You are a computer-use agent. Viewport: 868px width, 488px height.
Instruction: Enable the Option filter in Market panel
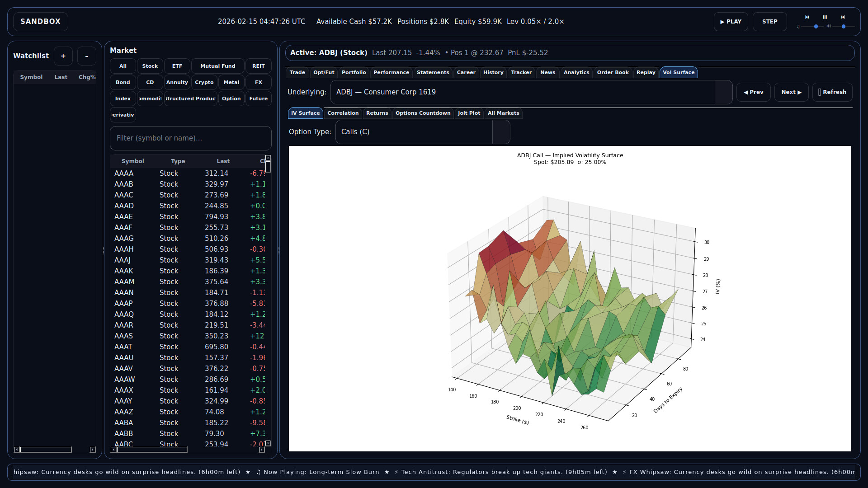231,99
